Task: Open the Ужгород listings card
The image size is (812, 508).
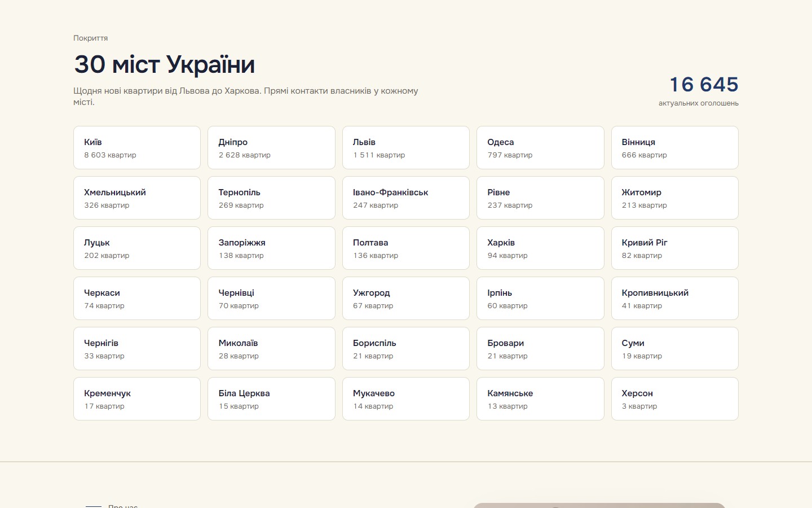Action: tap(406, 298)
